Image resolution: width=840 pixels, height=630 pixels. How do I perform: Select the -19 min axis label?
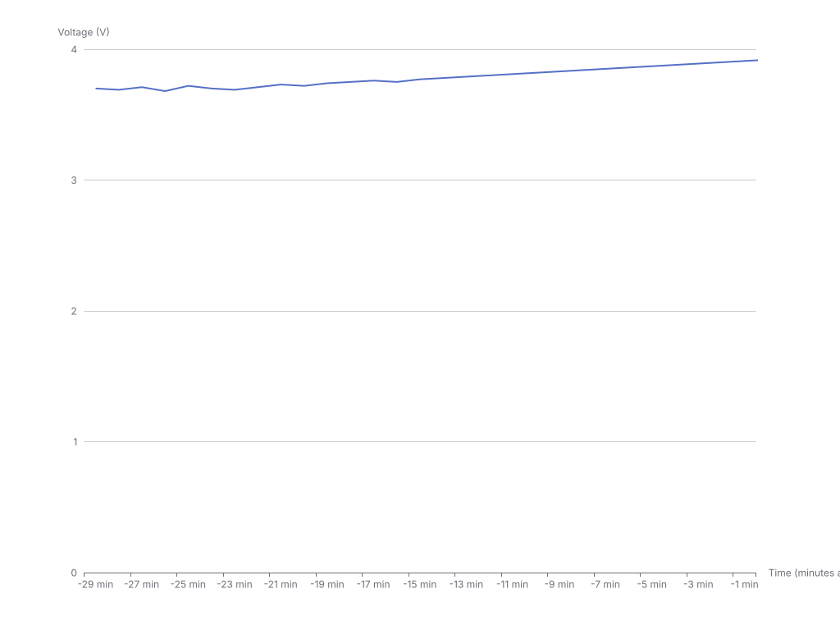[x=327, y=585]
